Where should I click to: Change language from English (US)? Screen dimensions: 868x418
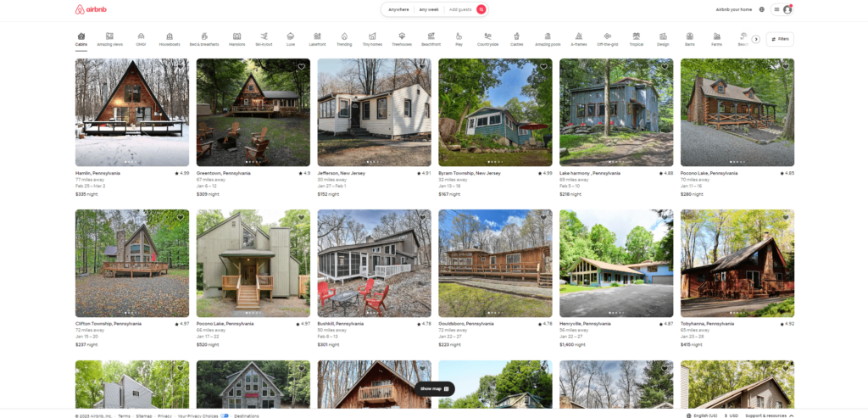click(701, 415)
